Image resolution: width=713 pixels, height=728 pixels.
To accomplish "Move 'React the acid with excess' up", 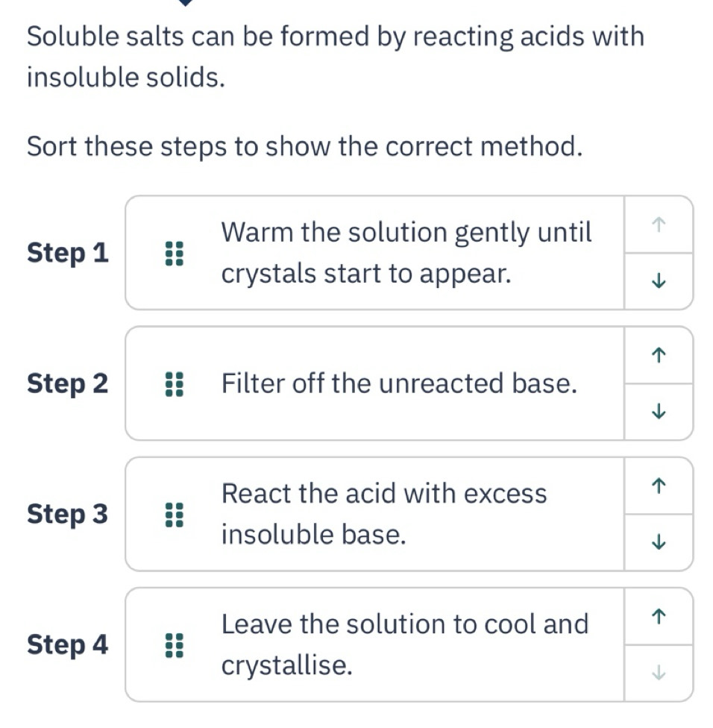I will (659, 486).
